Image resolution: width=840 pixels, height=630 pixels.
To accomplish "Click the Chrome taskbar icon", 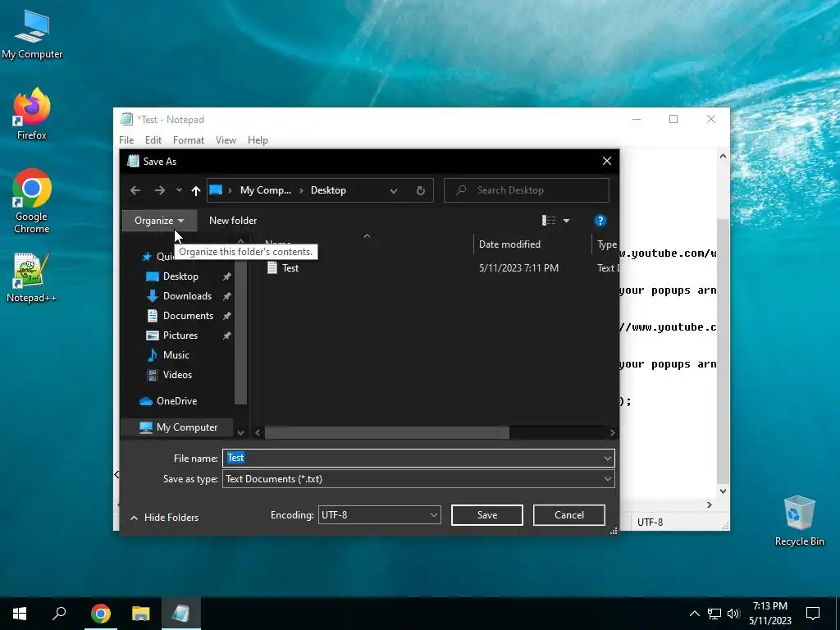I will 100,614.
